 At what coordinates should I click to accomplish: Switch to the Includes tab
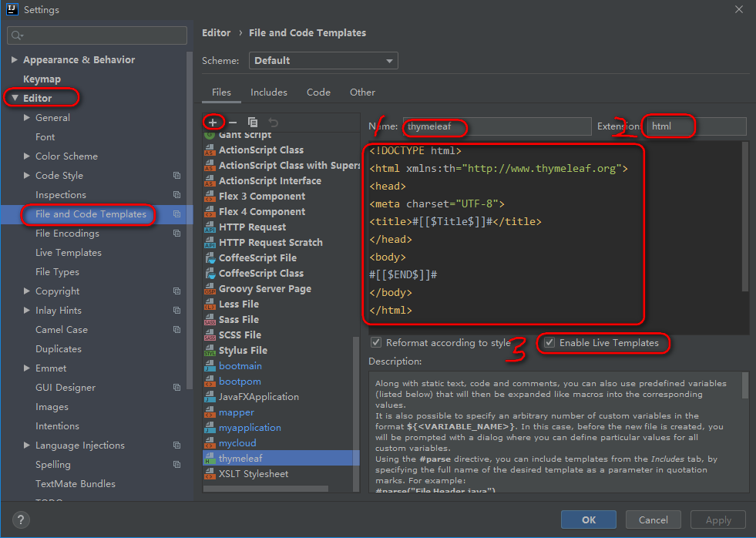tap(268, 92)
